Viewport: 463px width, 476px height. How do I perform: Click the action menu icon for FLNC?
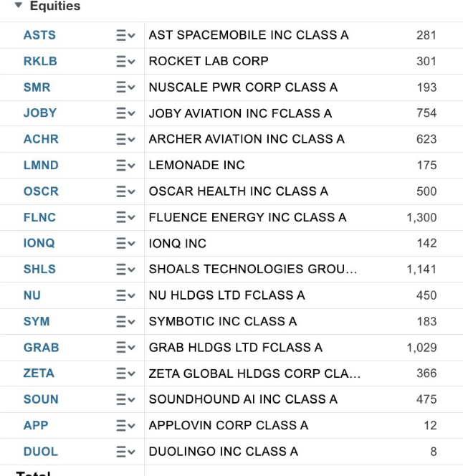pyautogui.click(x=125, y=217)
